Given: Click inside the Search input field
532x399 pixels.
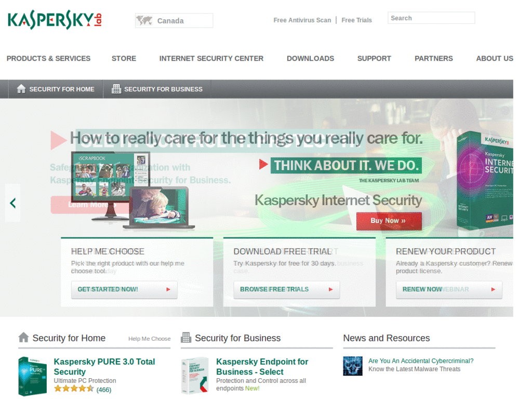Looking at the screenshot, I should click(x=431, y=18).
